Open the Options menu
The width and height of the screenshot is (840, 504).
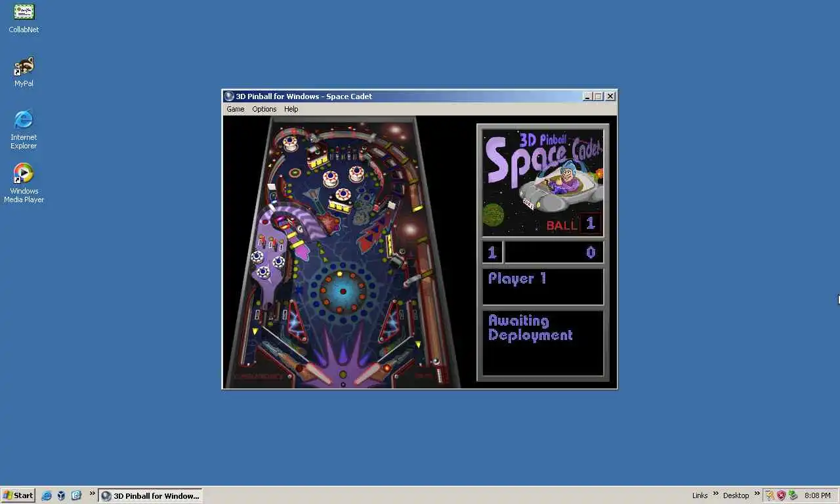click(x=264, y=109)
